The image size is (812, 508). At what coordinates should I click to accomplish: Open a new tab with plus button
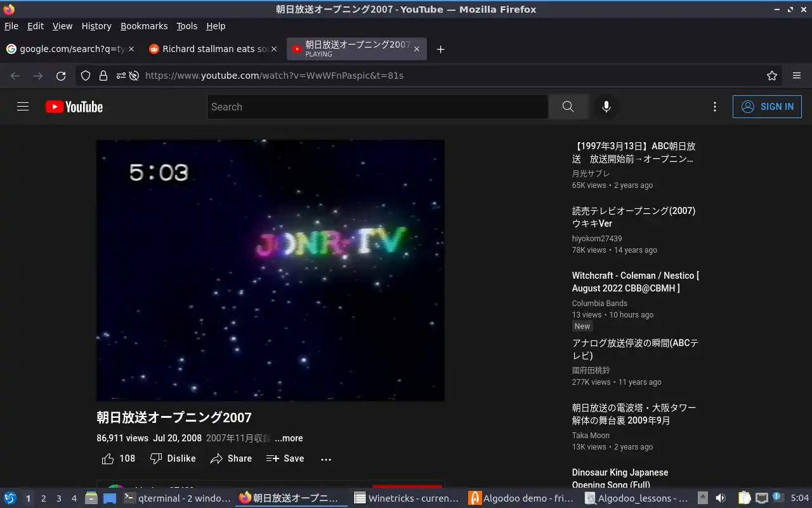pyautogui.click(x=440, y=50)
